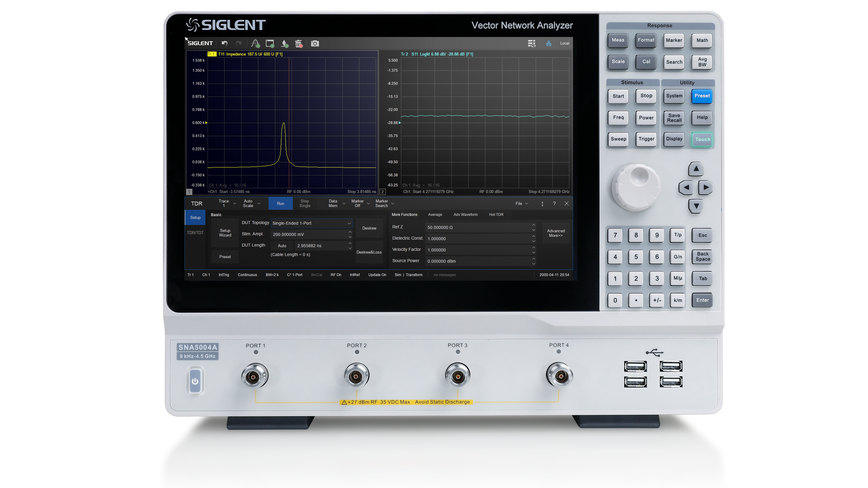Select the TDR/TDT side tab
The width and height of the screenshot is (868, 488).
point(195,233)
